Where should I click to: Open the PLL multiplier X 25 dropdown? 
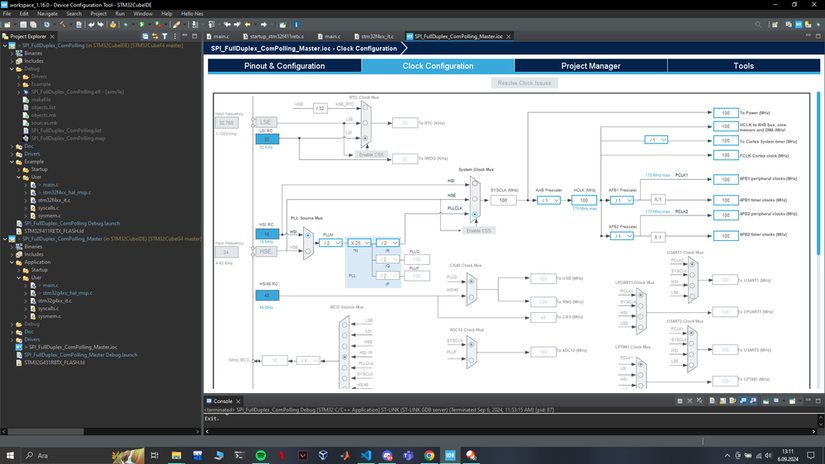(x=359, y=243)
